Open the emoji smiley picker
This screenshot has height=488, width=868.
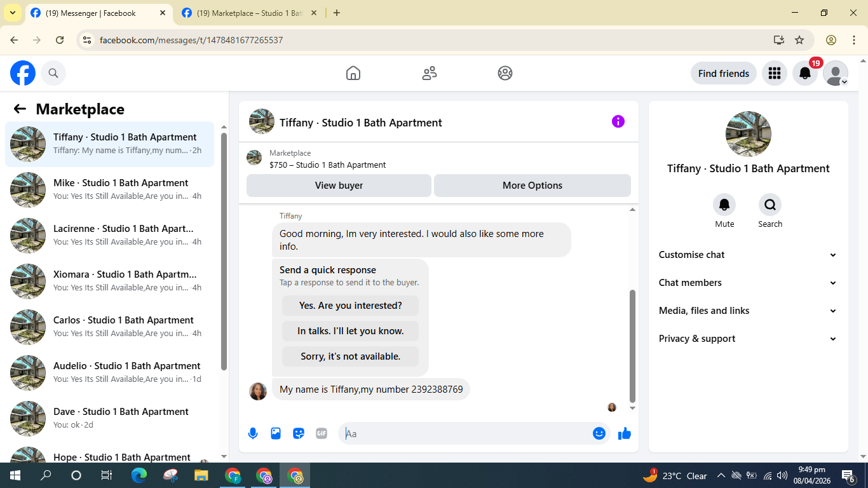coord(599,433)
